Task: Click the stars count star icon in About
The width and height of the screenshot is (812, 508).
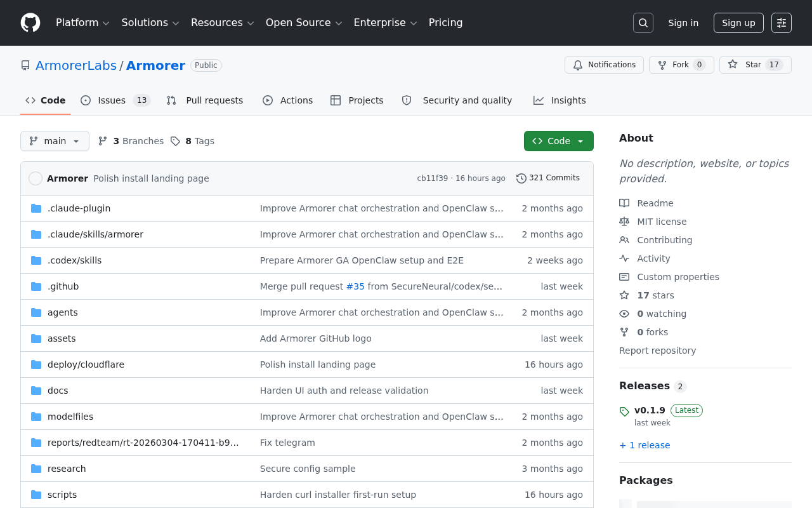Action: [624, 295]
